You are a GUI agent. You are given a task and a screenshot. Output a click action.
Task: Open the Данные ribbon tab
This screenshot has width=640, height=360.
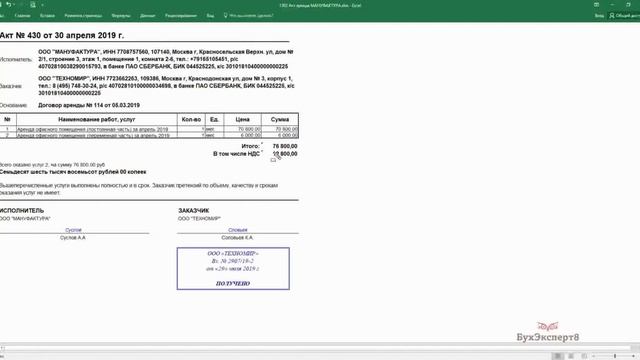point(147,16)
